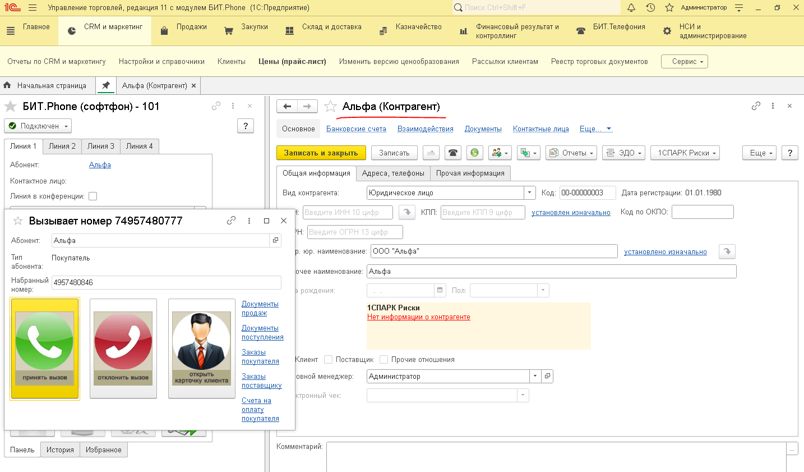
Task: Expand the Вид контрагента dropdown arrow
Action: (530, 193)
